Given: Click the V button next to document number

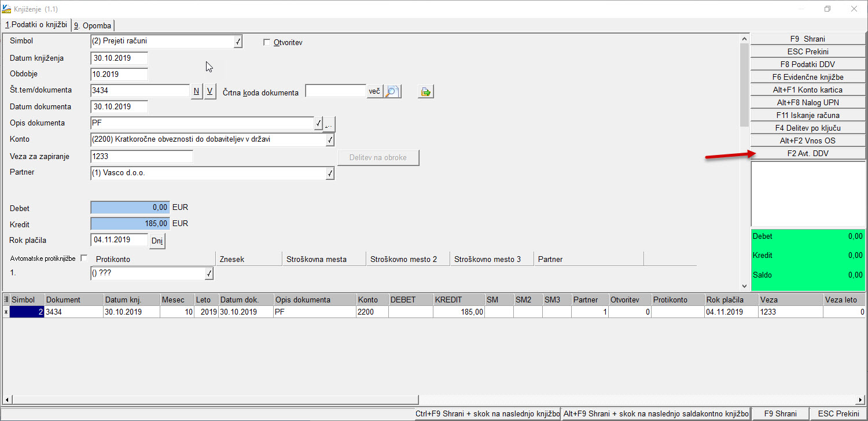Looking at the screenshot, I should point(210,91).
